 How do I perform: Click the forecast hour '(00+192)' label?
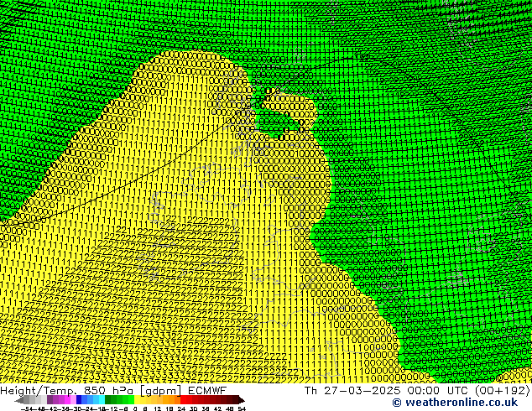point(502,390)
